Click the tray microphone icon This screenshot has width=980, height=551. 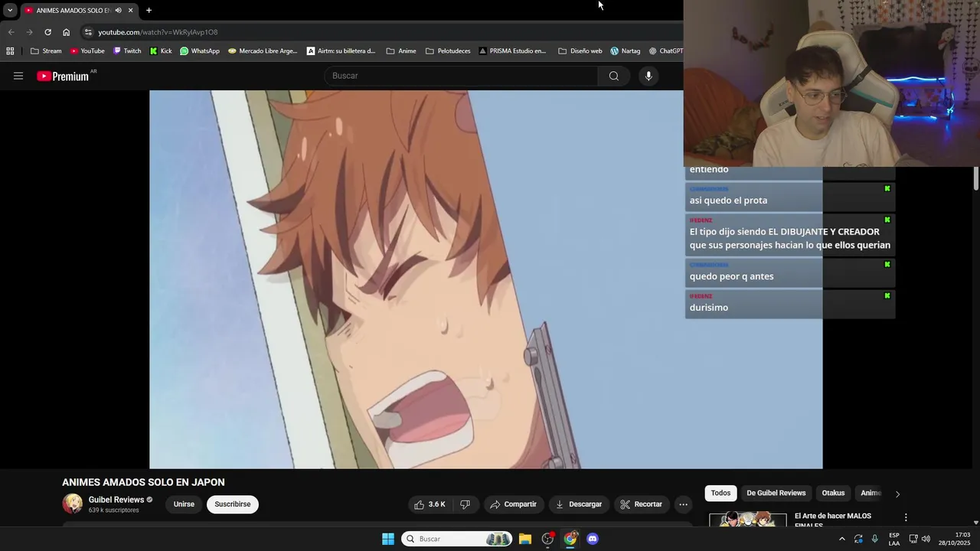tap(874, 539)
